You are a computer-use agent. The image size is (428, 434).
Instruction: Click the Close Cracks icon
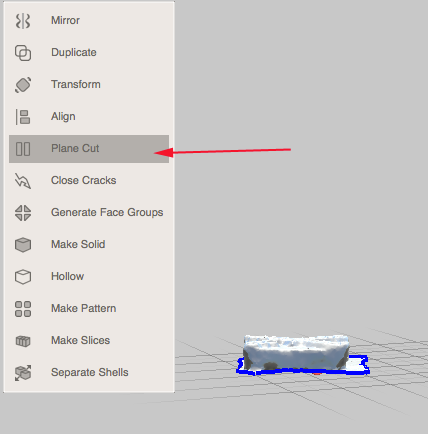[x=23, y=181]
